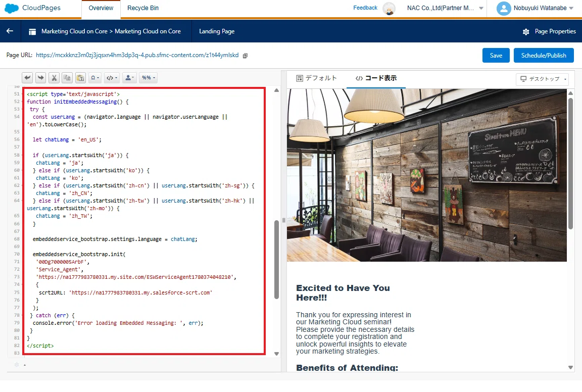Click the Page Properties gear icon
This screenshot has height=392, width=582.
coord(526,31)
